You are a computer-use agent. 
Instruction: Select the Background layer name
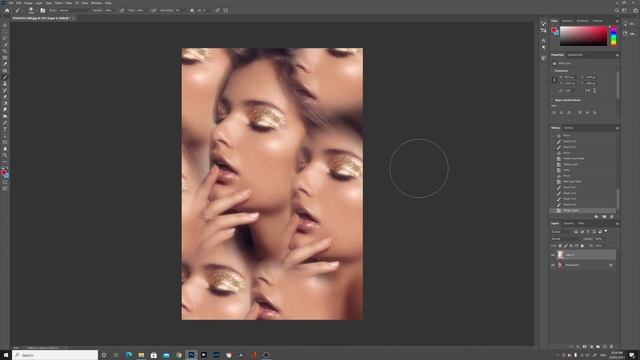(x=572, y=265)
